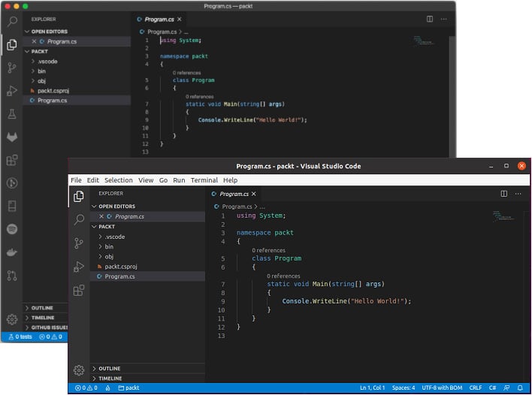Image resolution: width=532 pixels, height=395 pixels.
Task: Click the Search magnifier in the front Ubuntu window
Action: pyautogui.click(x=79, y=220)
